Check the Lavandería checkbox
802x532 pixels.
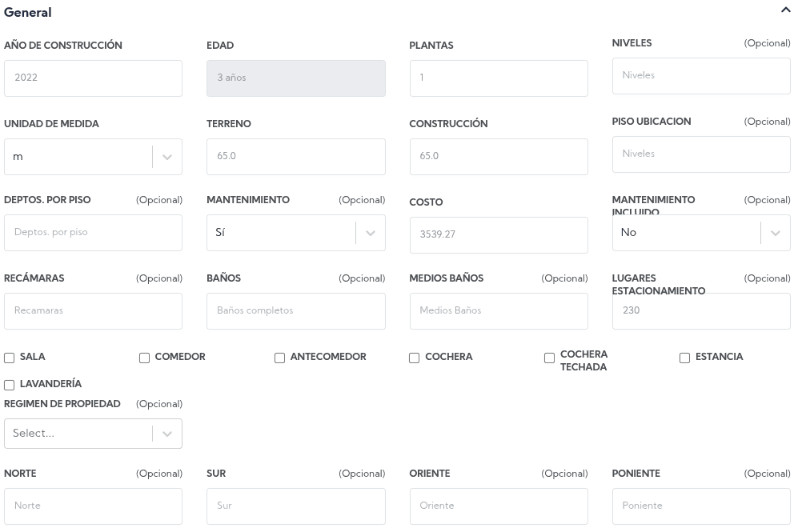click(x=10, y=385)
